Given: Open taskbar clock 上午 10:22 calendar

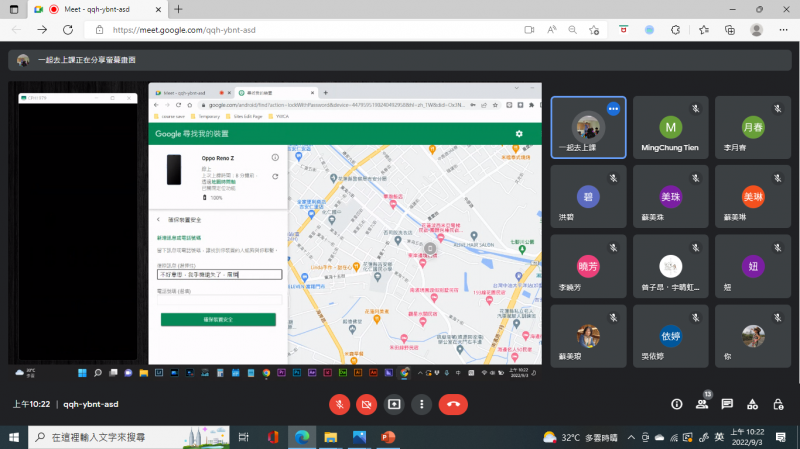Looking at the screenshot, I should point(747,437).
